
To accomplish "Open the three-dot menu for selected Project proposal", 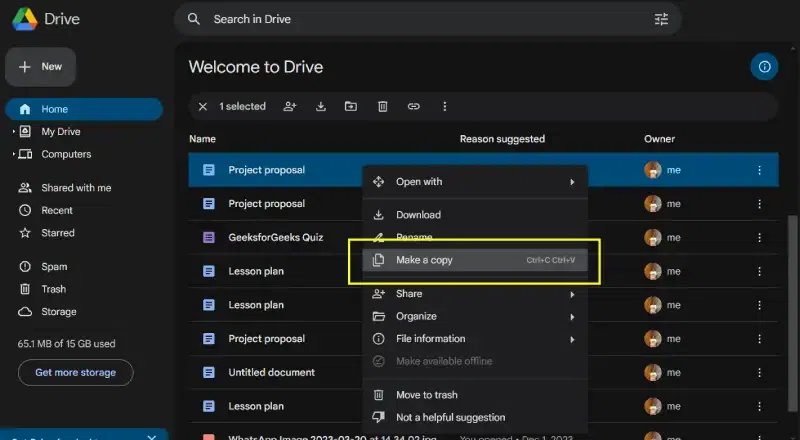I will [759, 170].
